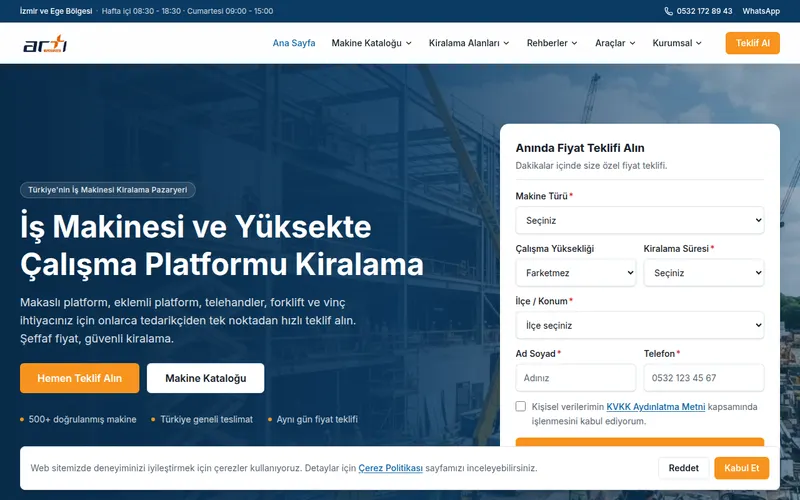
Task: Focus the Ad Soyad input field
Action: tap(576, 378)
